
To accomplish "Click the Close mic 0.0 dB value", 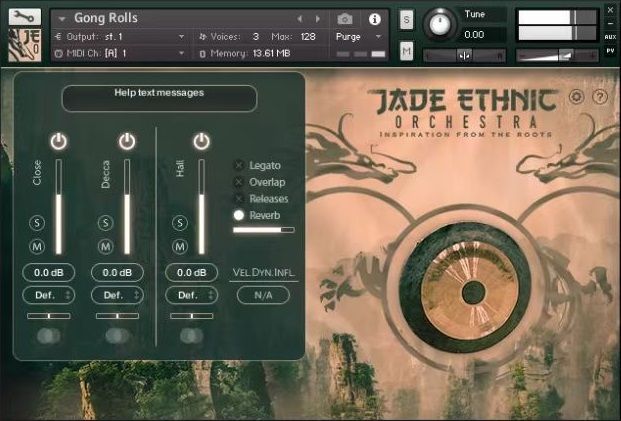I will point(48,272).
